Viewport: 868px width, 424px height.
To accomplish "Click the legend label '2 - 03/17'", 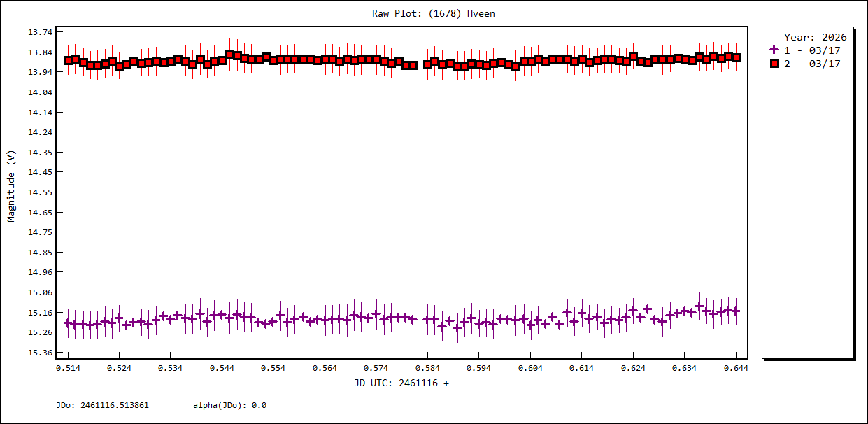I will pos(812,64).
